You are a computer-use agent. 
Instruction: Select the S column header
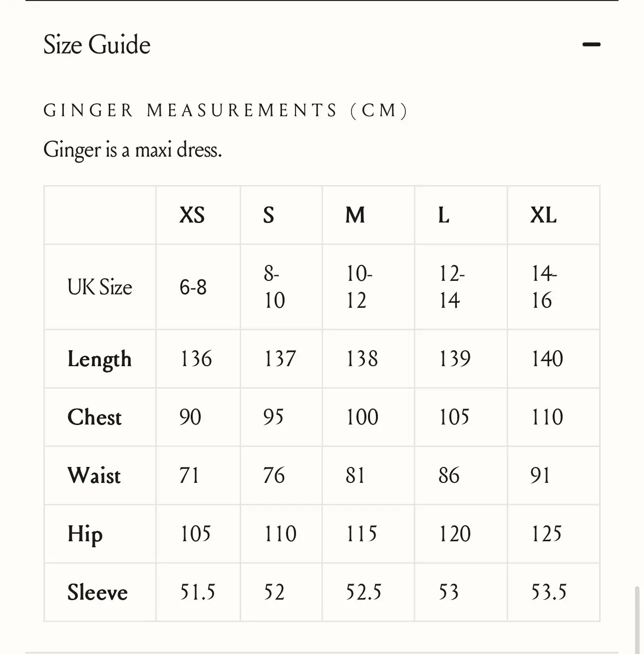(269, 216)
